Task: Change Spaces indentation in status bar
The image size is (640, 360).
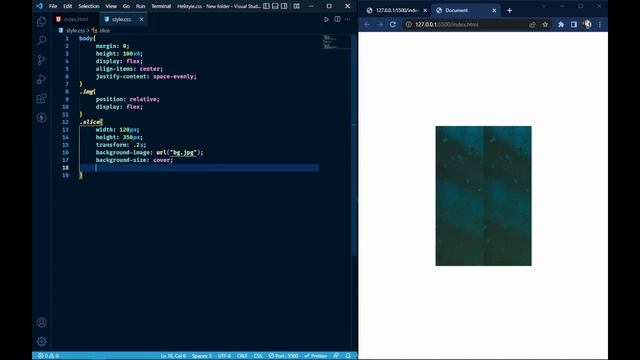Action: point(202,356)
